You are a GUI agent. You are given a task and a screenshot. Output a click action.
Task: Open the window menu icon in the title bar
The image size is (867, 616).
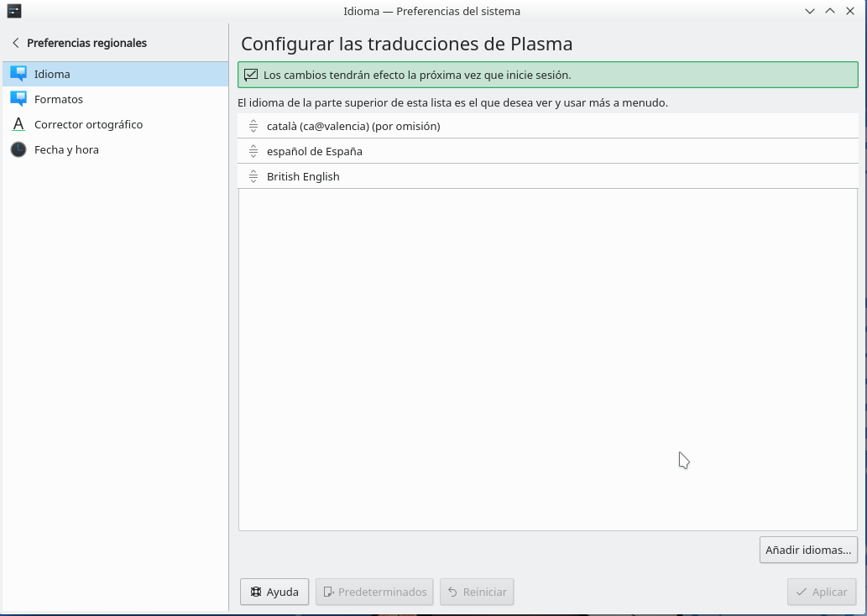[13, 11]
